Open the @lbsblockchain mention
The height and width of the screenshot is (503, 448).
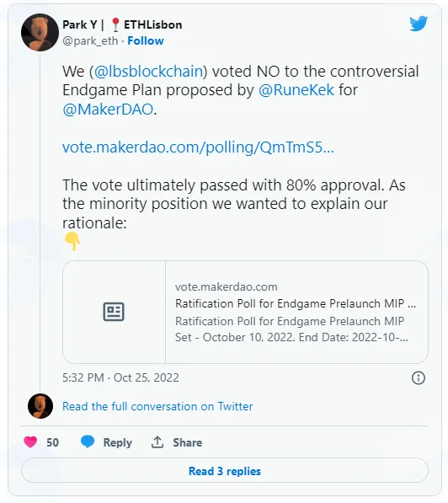[148, 72]
